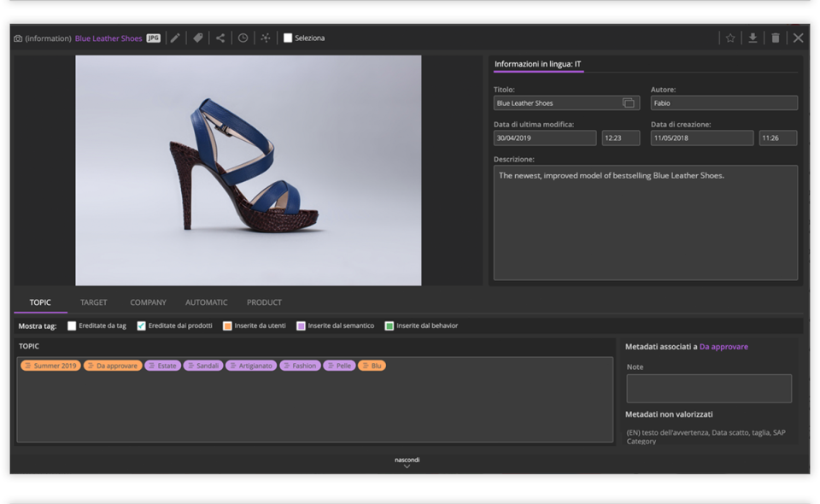Image resolution: width=820 pixels, height=504 pixels.
Task: Click the copy icon in Titolo field
Action: [629, 103]
